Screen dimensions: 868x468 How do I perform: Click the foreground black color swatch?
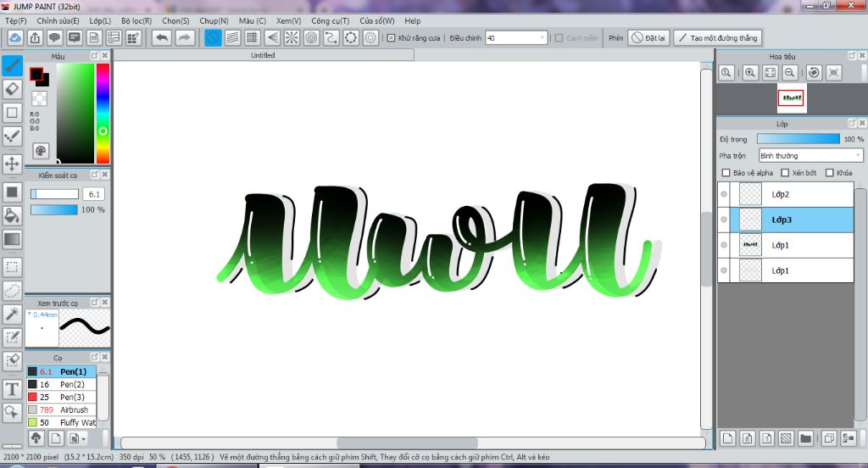click(x=36, y=74)
